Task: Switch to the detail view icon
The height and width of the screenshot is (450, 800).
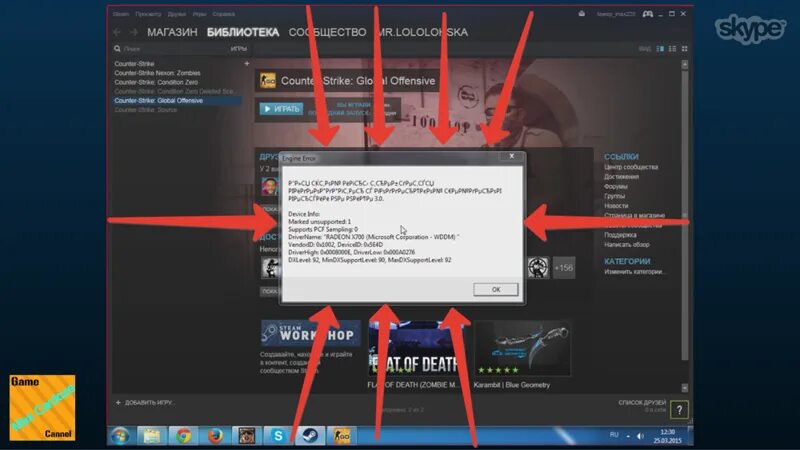Action: (x=660, y=48)
